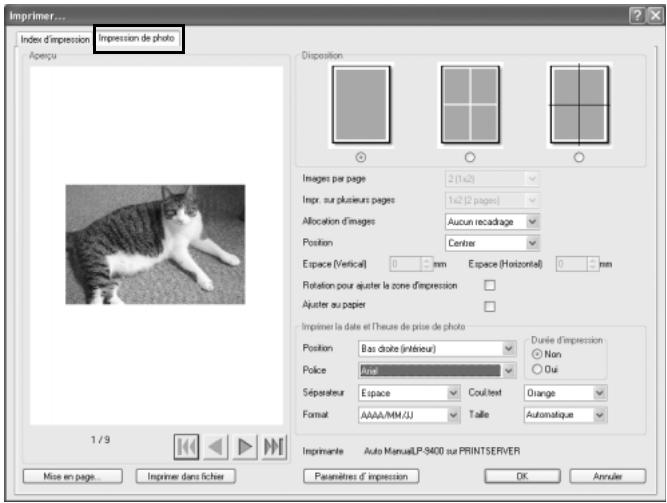This screenshot has width=667, height=503.
Task: Go to previous preview page
Action: [x=216, y=447]
